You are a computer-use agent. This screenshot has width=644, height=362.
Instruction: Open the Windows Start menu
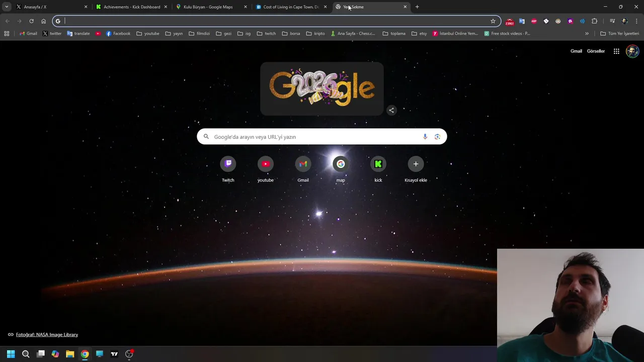[11, 354]
